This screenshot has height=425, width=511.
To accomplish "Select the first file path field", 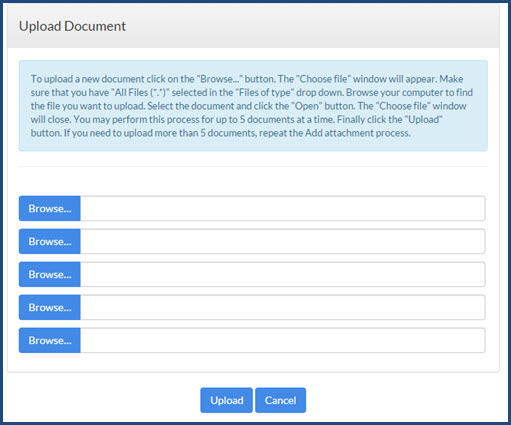I will pyautogui.click(x=283, y=208).
